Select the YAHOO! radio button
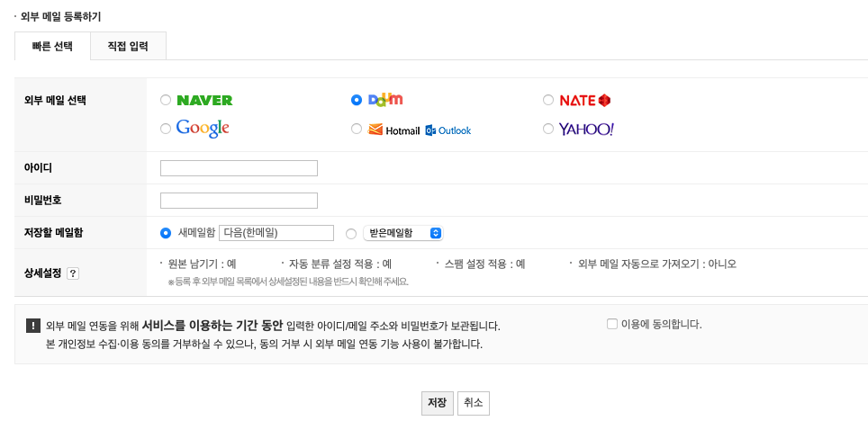This screenshot has height=421, width=868. [x=548, y=129]
